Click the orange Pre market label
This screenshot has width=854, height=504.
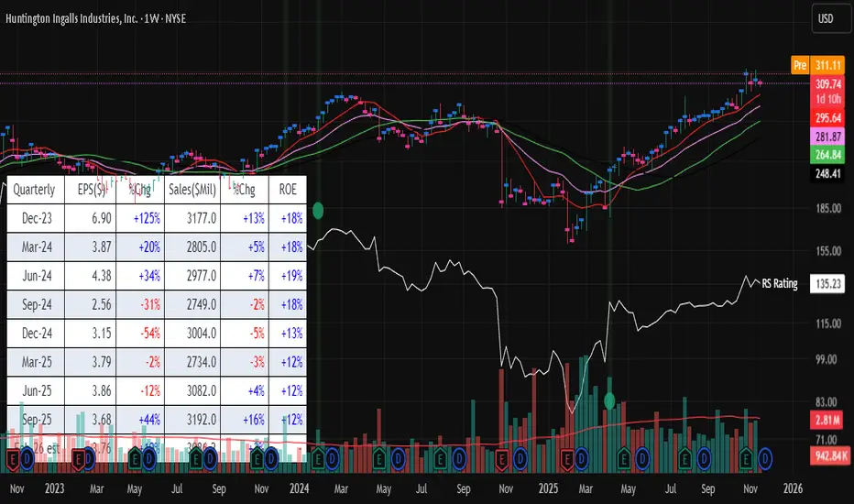tap(799, 67)
